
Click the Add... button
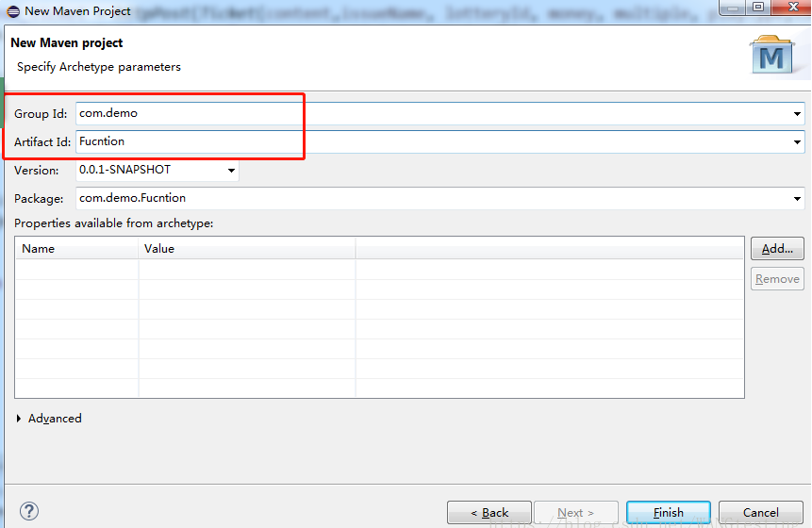click(777, 249)
